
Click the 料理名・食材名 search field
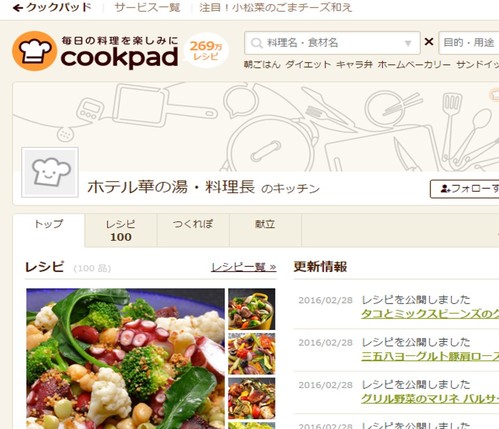[x=332, y=43]
